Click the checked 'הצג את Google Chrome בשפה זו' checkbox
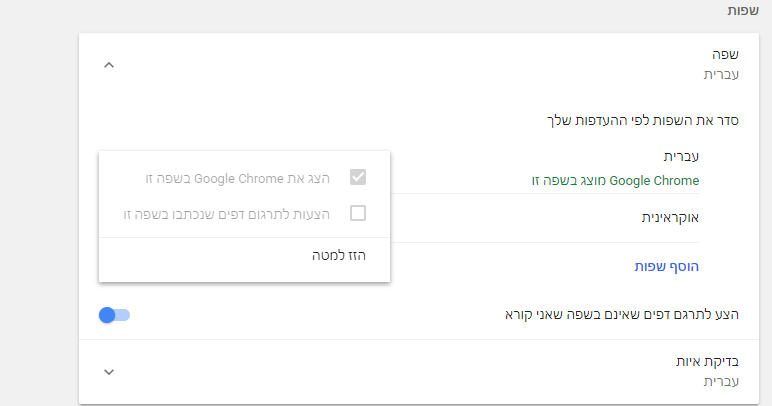The width and height of the screenshot is (772, 406). [x=358, y=177]
